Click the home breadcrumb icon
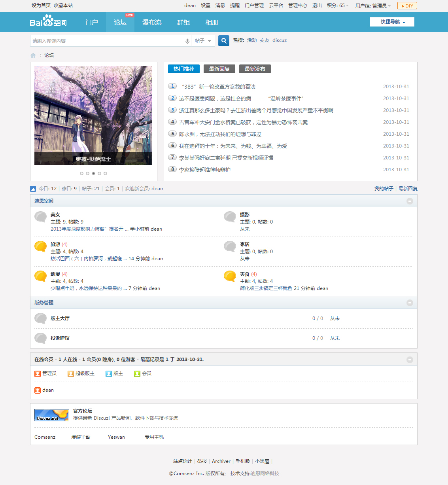Image resolution: width=448 pixels, height=485 pixels. (x=33, y=55)
